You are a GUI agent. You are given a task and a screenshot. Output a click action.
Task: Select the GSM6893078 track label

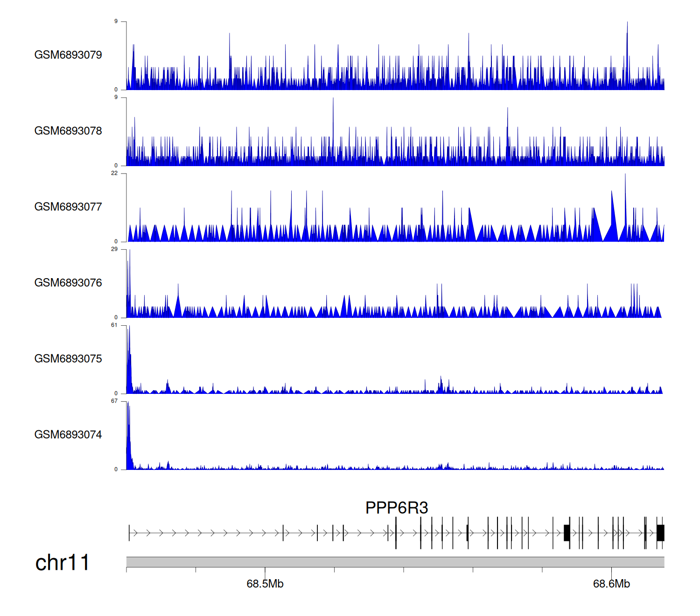(x=68, y=131)
